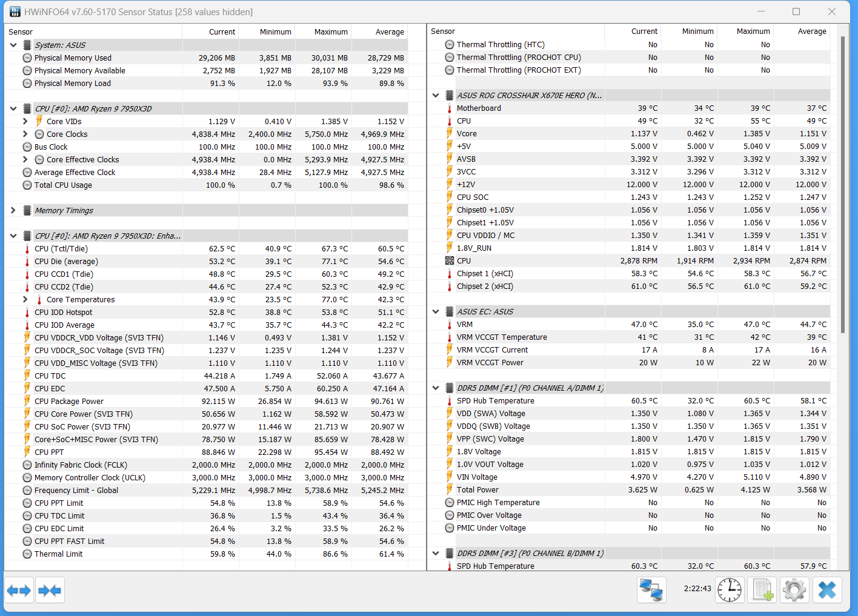
Task: Select CPU VDDCR_SOC Voltage (SVI3 TFN) row
Action: pyautogui.click(x=206, y=350)
